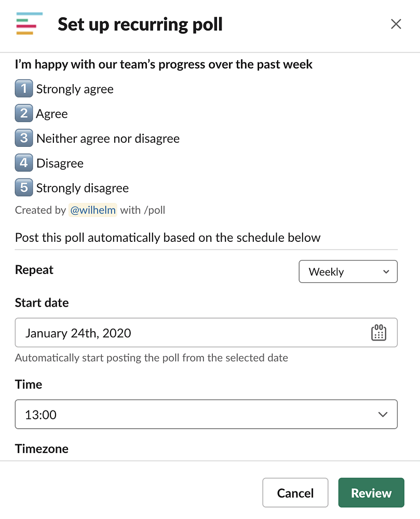The image size is (420, 519).
Task: Open the Repeat Weekly dropdown
Action: 348,271
